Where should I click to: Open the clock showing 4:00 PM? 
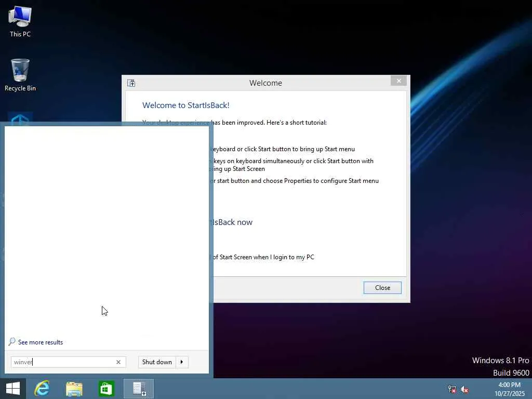pyautogui.click(x=509, y=389)
